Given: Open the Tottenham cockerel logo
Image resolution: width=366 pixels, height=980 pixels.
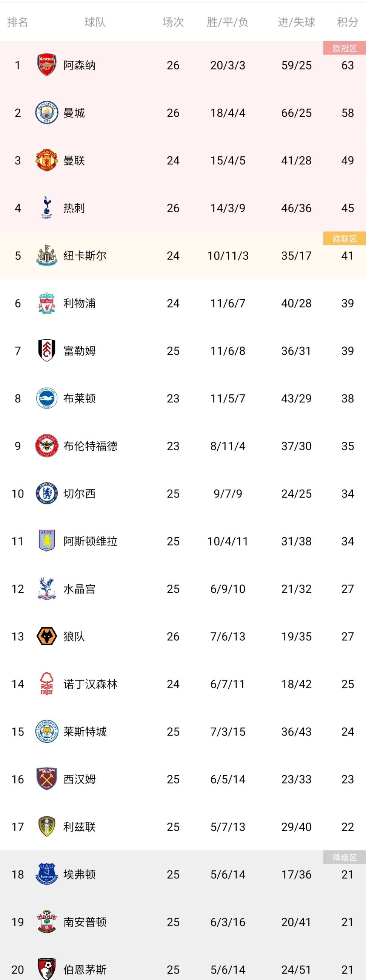Looking at the screenshot, I should [x=47, y=208].
